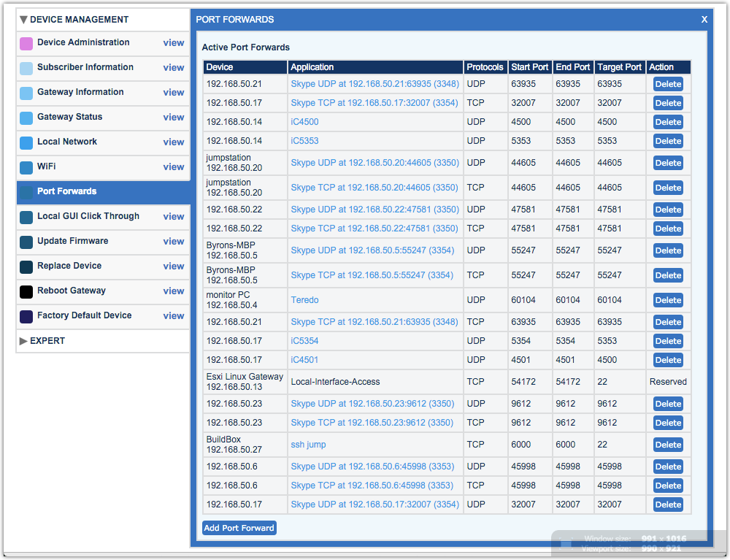730x560 pixels.
Task: Expand the EXPERT section
Action: click(24, 340)
